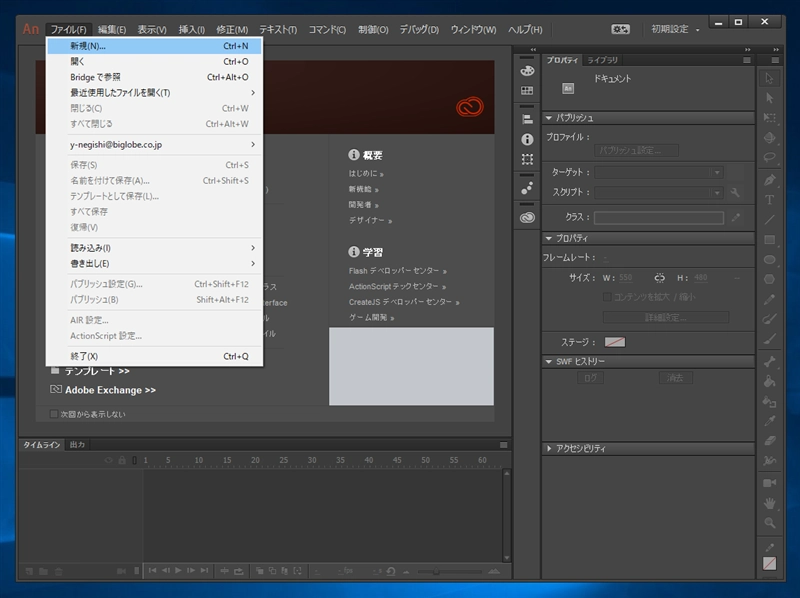
Task: Open the はじめに link
Action: click(x=366, y=173)
